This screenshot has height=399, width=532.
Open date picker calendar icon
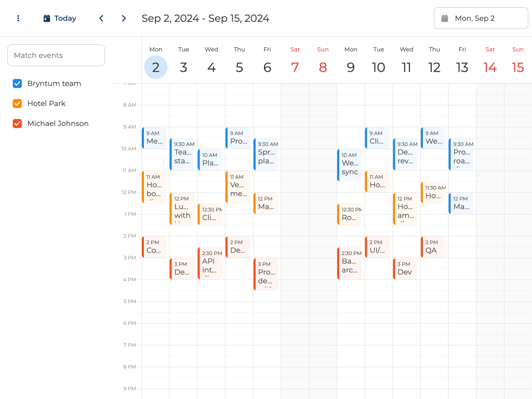445,18
